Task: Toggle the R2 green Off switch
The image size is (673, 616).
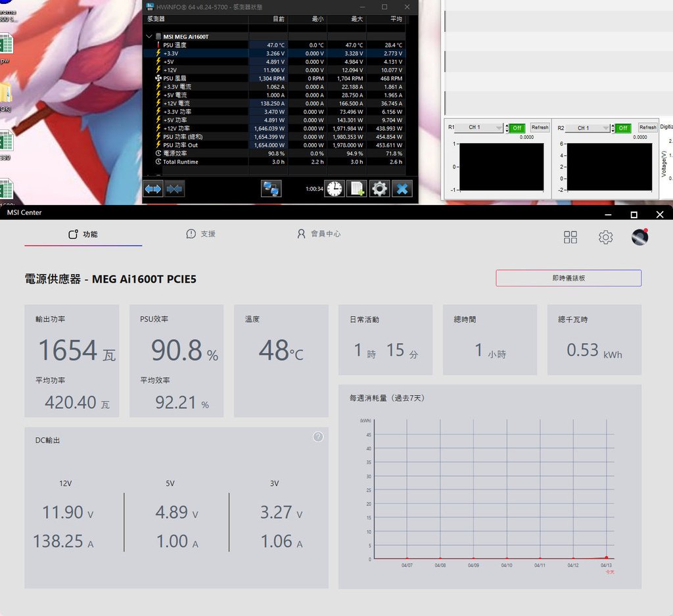Action: [x=623, y=128]
